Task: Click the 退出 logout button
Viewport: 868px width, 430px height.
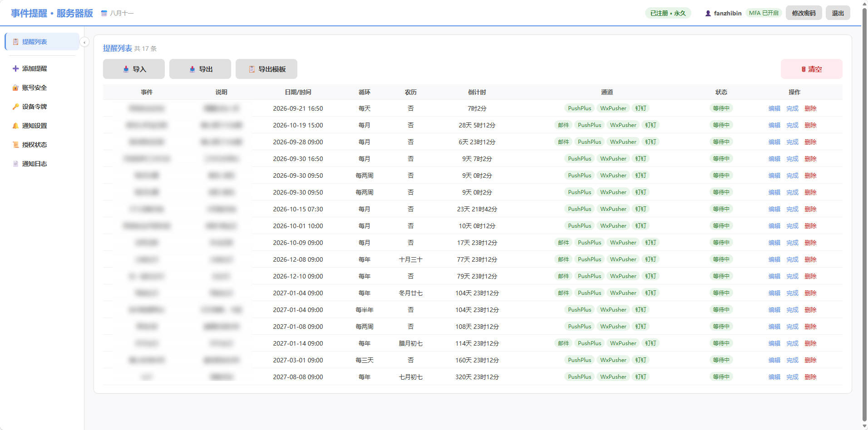Action: click(x=838, y=13)
